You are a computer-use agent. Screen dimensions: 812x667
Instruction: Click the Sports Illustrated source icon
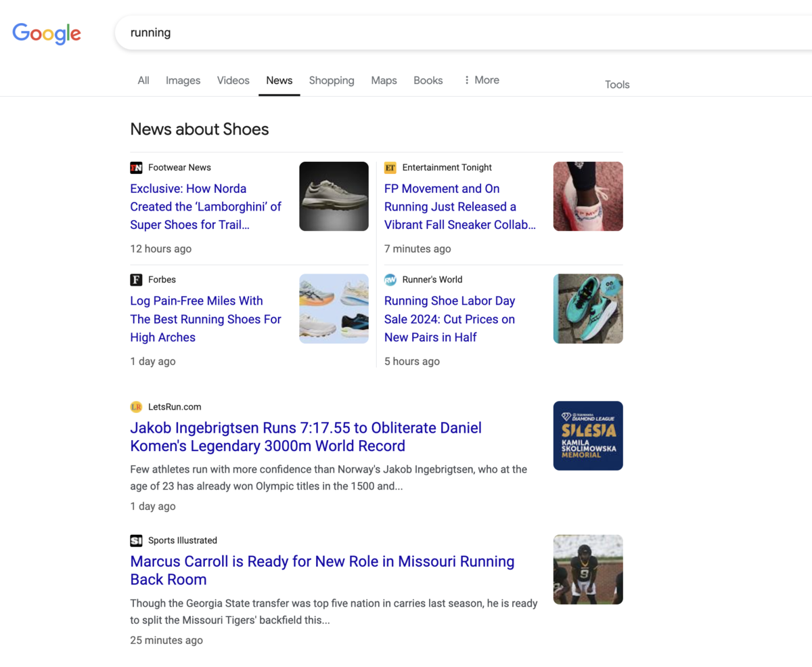(136, 540)
